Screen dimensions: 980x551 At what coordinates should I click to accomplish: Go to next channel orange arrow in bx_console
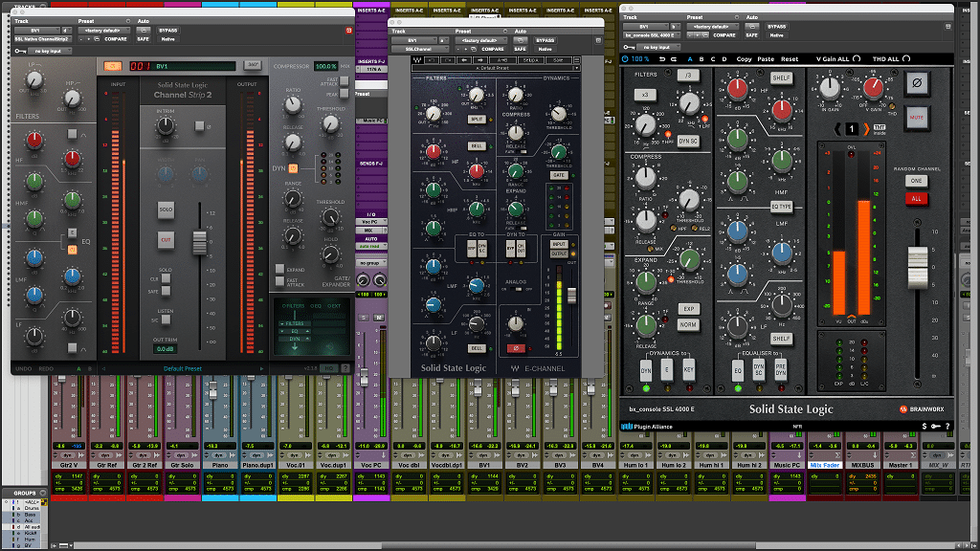tap(866, 129)
